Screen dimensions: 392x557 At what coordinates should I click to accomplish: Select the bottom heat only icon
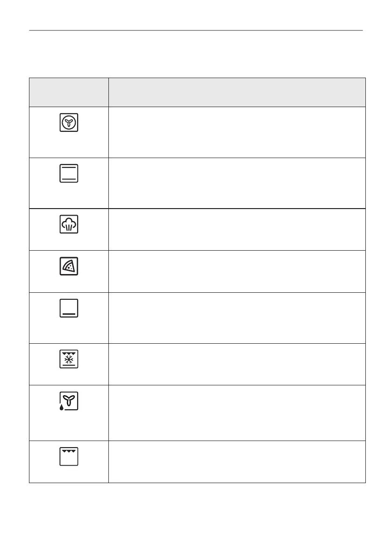coord(69,309)
